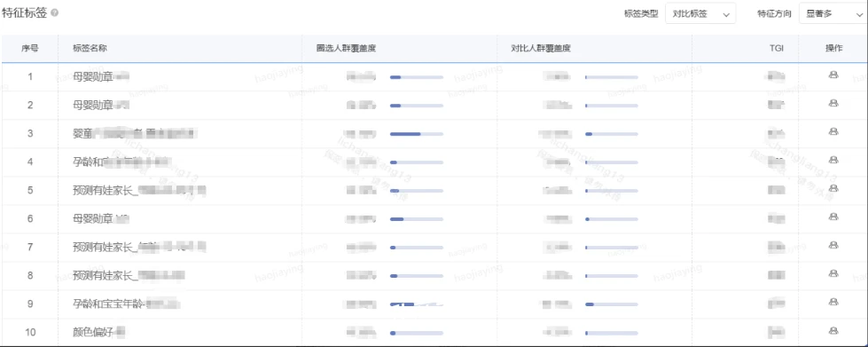Click the action icon in row 3

(833, 132)
